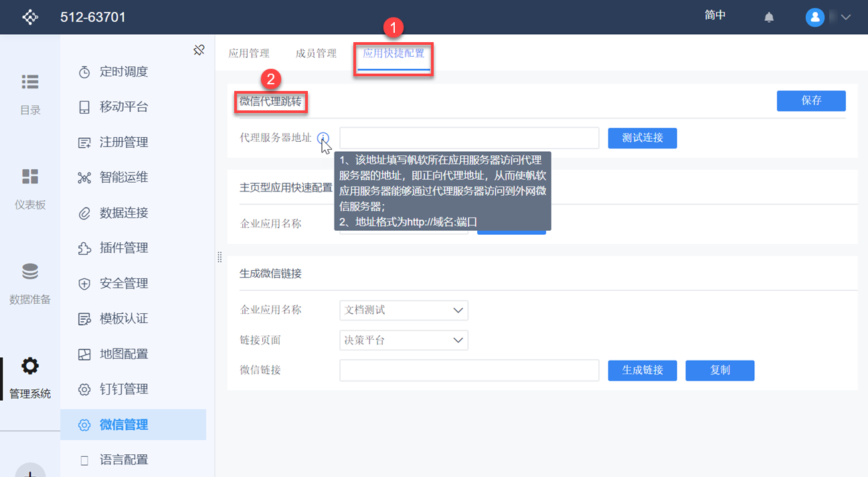Click the info icon beside 代理服务器地址
The width and height of the screenshot is (868, 477).
[324, 138]
